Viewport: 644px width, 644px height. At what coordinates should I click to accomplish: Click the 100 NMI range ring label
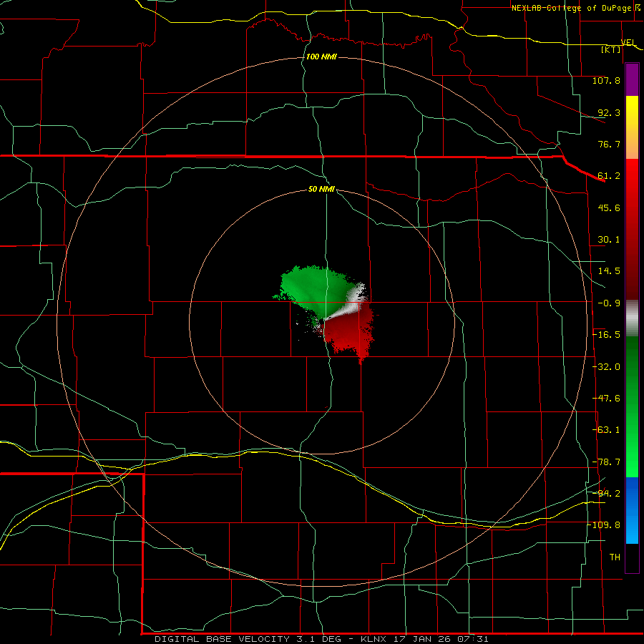321,57
